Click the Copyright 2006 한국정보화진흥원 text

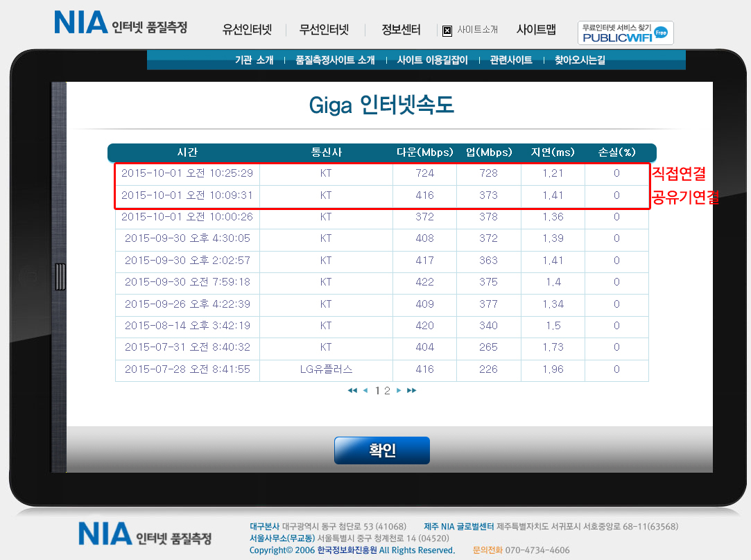352,550
